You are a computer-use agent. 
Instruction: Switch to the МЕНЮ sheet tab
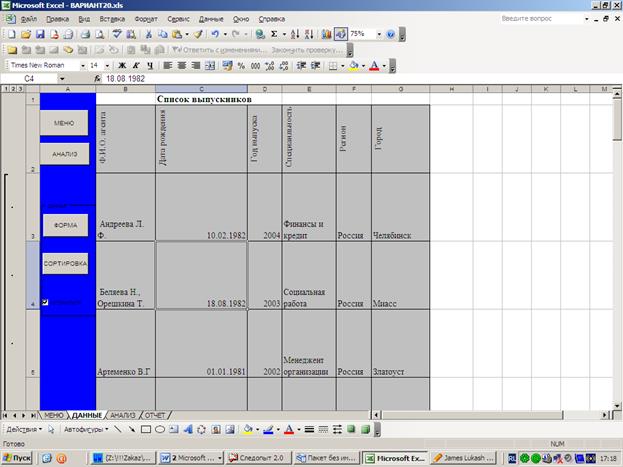54,415
